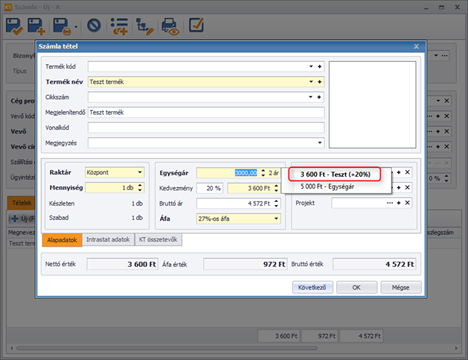This screenshot has width=468, height=360.
Task: Click the Vonalkód input field
Action: point(206,128)
